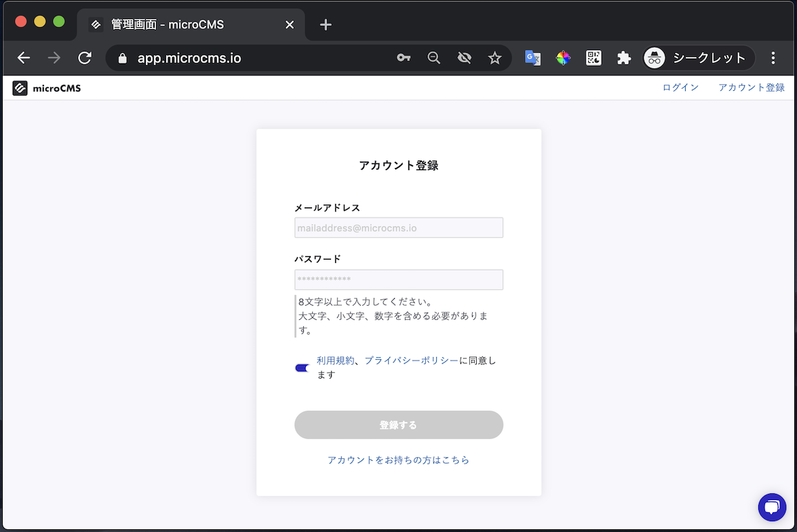797x532 pixels.
Task: Click the 登録する button
Action: 399,425
